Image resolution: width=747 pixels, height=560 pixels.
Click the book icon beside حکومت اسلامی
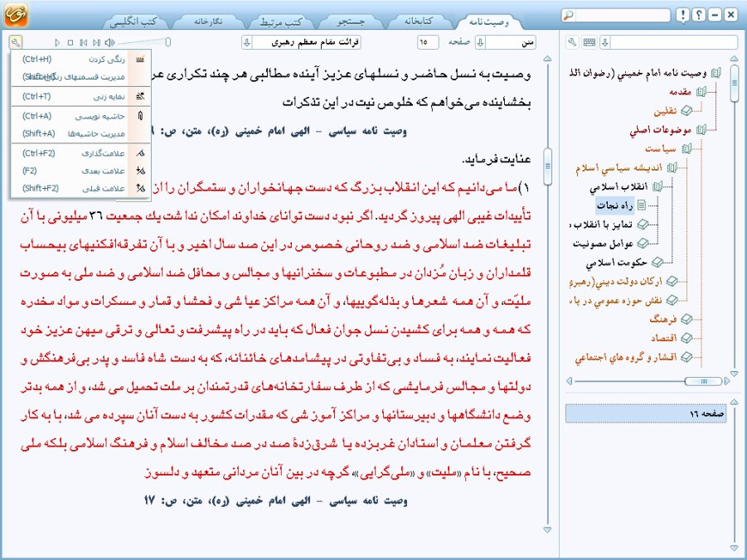(657, 263)
